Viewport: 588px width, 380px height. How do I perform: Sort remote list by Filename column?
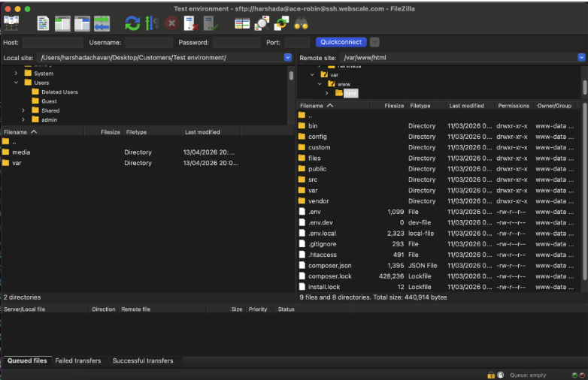[x=334, y=106]
